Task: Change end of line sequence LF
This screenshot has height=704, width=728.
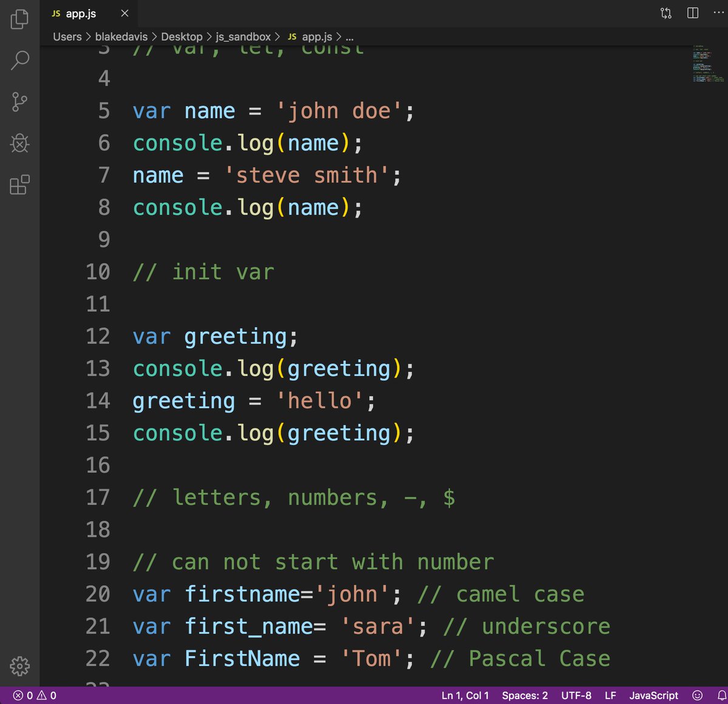Action: (610, 696)
